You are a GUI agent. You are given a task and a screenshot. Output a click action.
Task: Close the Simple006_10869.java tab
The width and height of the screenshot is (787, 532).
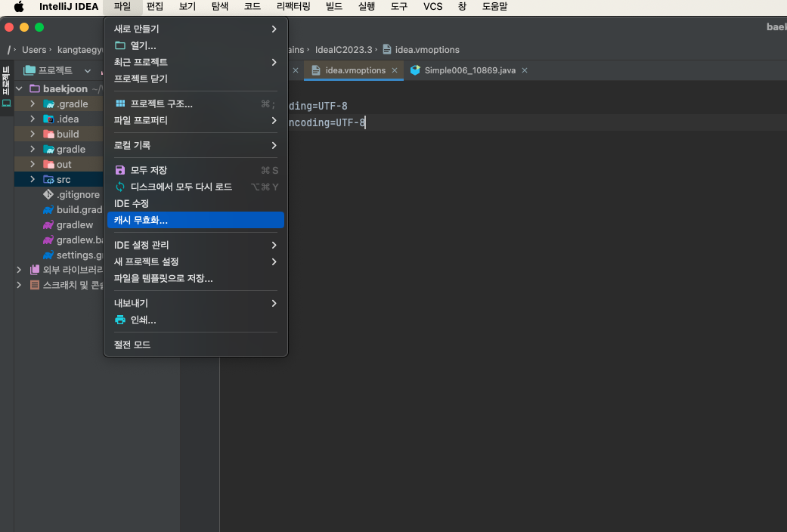click(525, 71)
